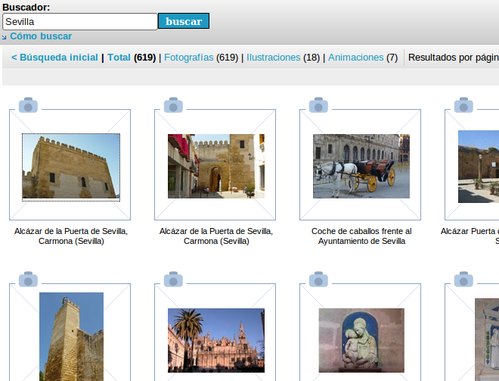Open the Seville cathedral with palm thumbnail

click(x=216, y=340)
